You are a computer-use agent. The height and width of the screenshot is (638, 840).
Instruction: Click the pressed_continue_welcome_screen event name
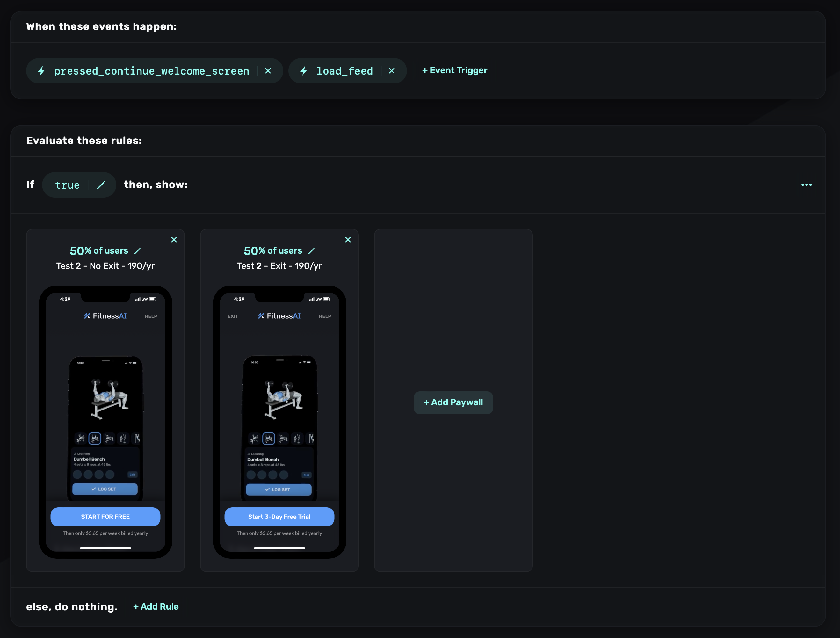click(151, 71)
